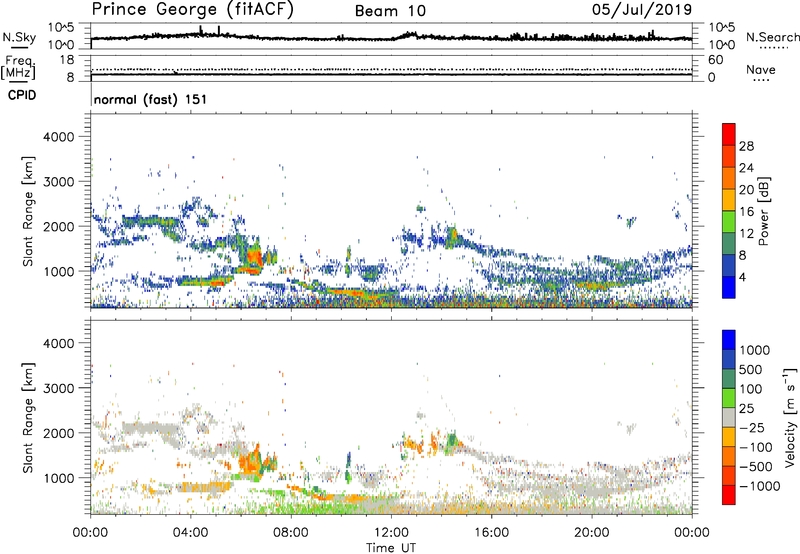Click the date '05/Jul/2019'

pos(642,10)
